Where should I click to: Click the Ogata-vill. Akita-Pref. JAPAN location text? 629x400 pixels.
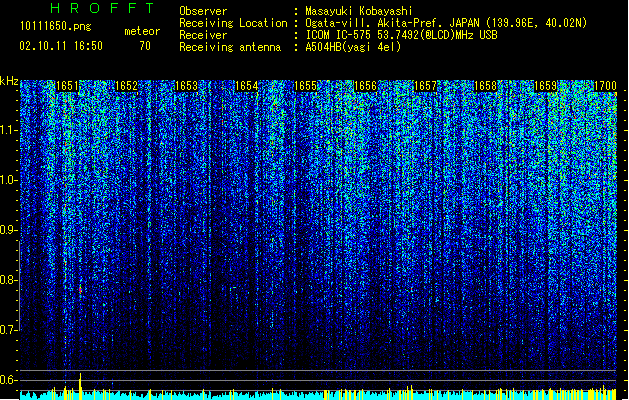tap(446, 23)
